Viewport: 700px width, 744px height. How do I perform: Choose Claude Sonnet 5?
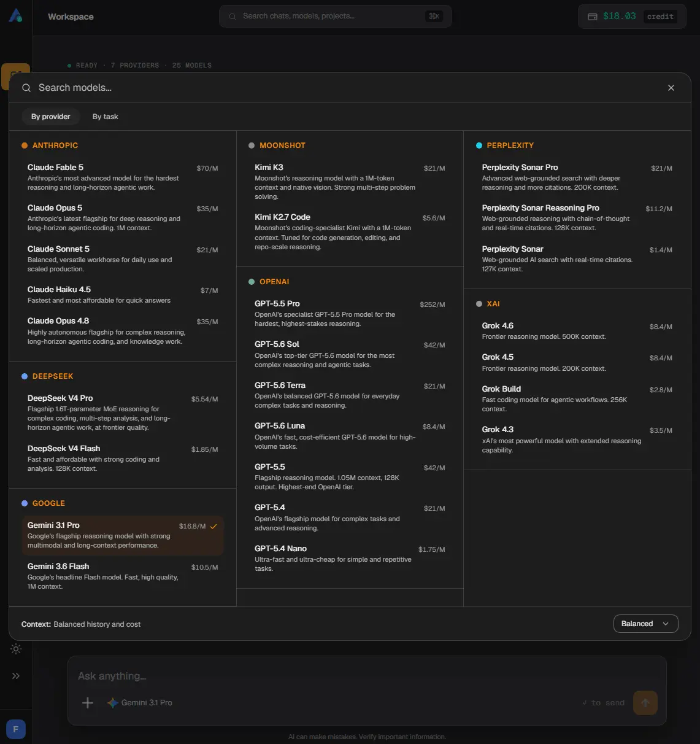tap(123, 258)
